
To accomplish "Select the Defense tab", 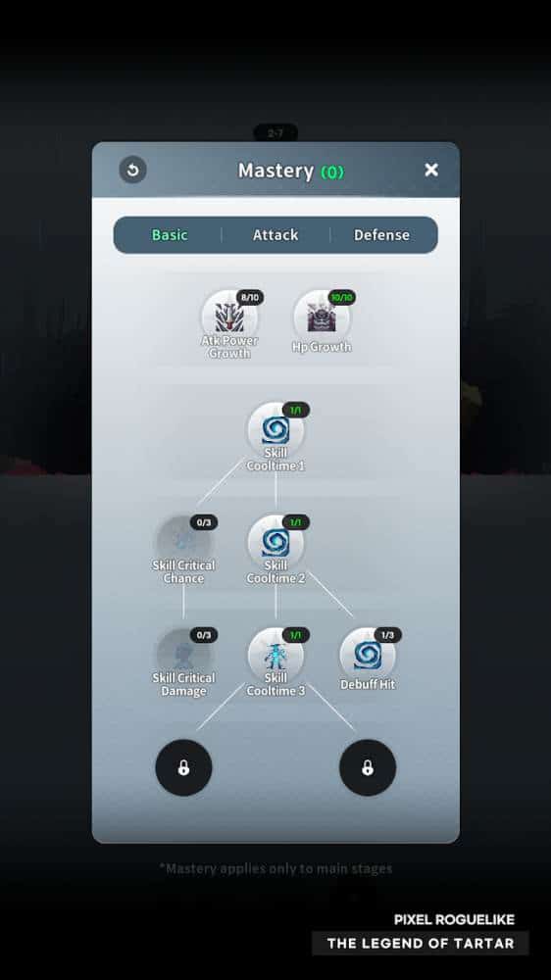I will tap(381, 235).
